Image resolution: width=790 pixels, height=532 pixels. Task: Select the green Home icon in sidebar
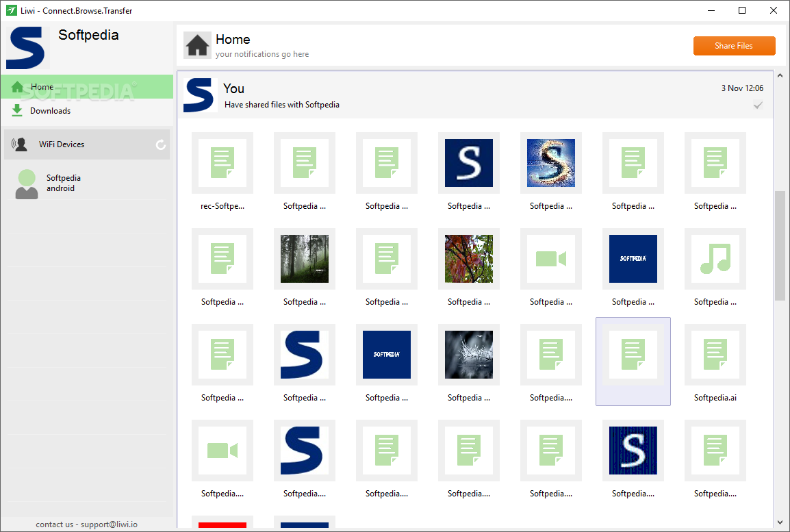pos(17,87)
